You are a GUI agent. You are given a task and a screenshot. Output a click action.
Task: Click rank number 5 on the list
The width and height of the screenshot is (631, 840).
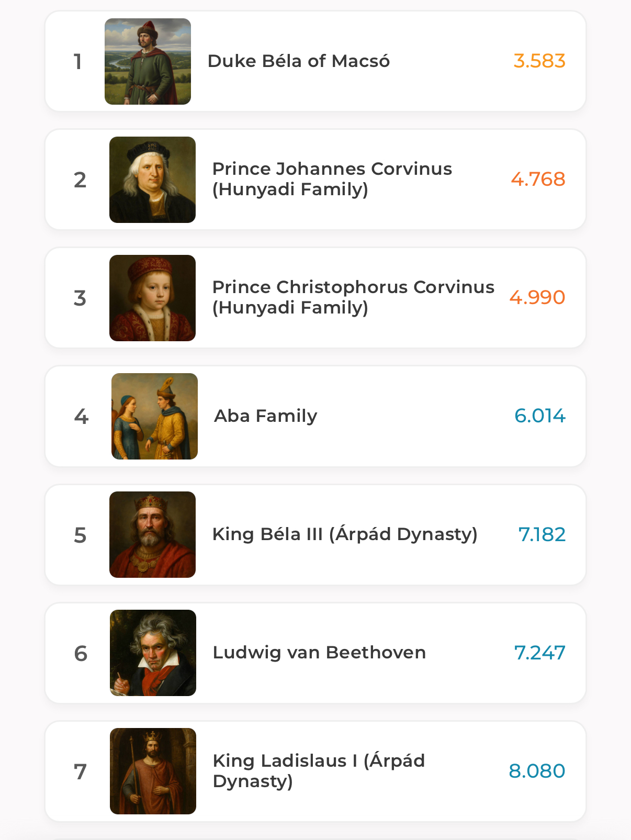(x=80, y=535)
